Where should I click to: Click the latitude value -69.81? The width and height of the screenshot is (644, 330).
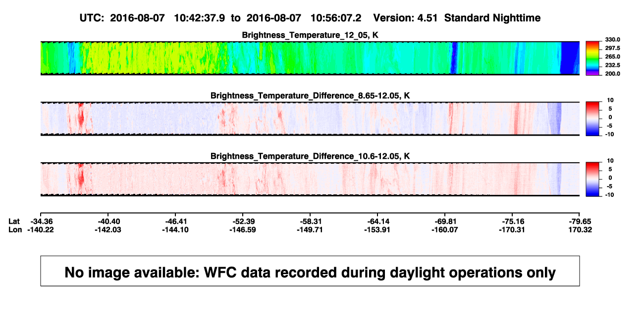coord(445,221)
